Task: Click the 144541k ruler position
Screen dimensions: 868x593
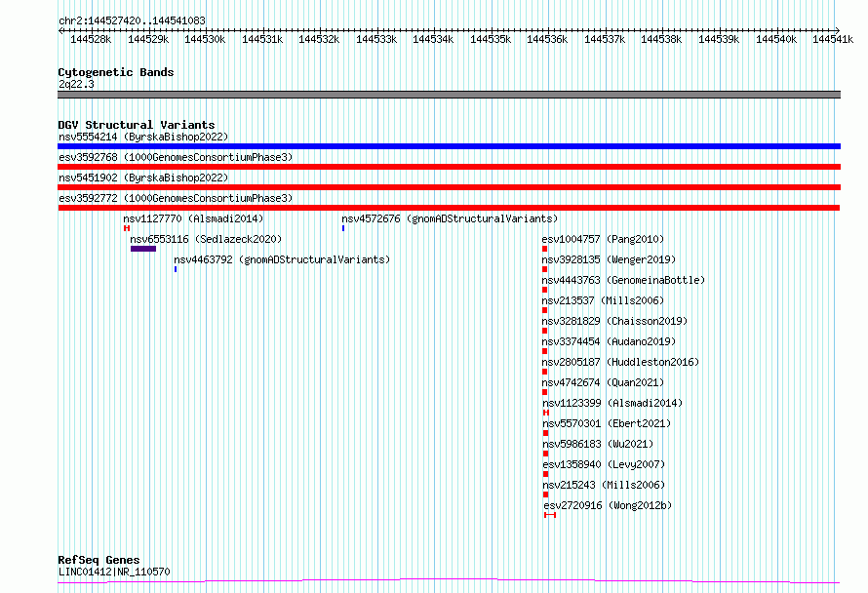Action: point(833,39)
